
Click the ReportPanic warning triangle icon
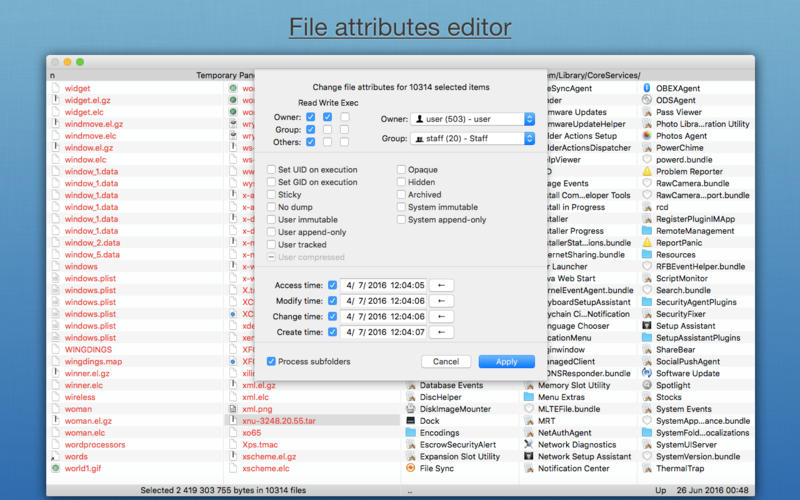click(x=647, y=242)
